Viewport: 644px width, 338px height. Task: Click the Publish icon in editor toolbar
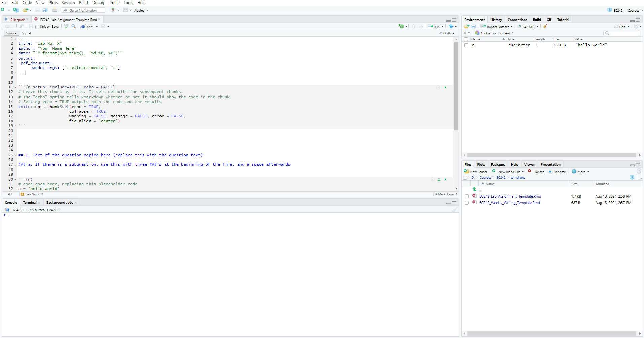pos(451,26)
